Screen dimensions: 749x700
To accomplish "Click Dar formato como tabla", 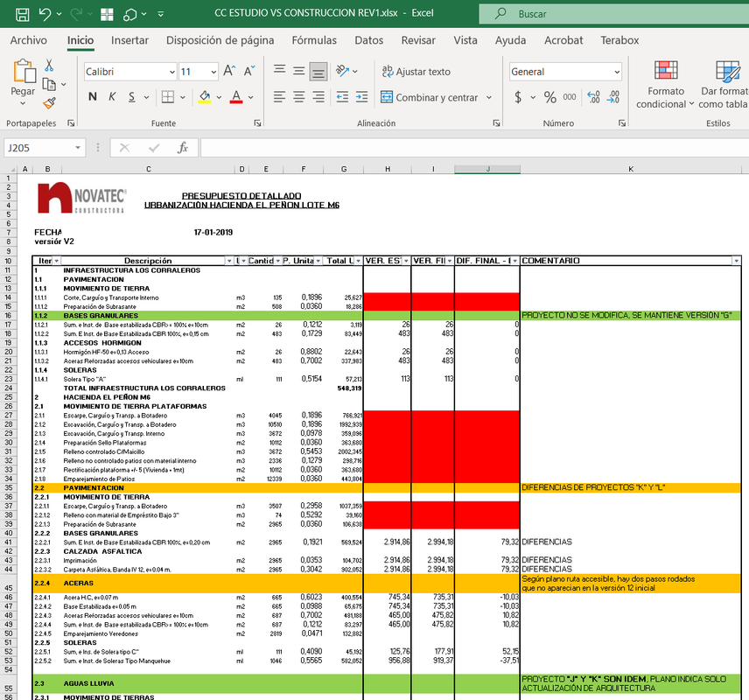I will coord(724,85).
